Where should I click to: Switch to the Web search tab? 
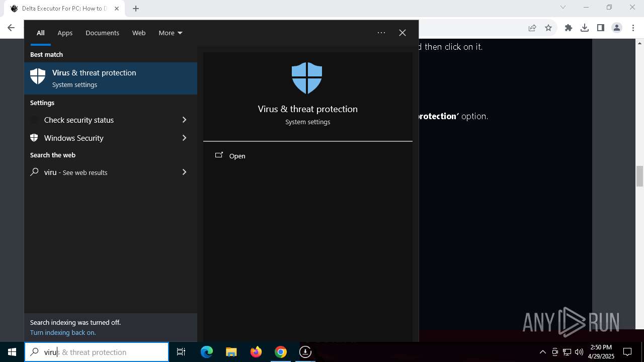click(x=139, y=33)
